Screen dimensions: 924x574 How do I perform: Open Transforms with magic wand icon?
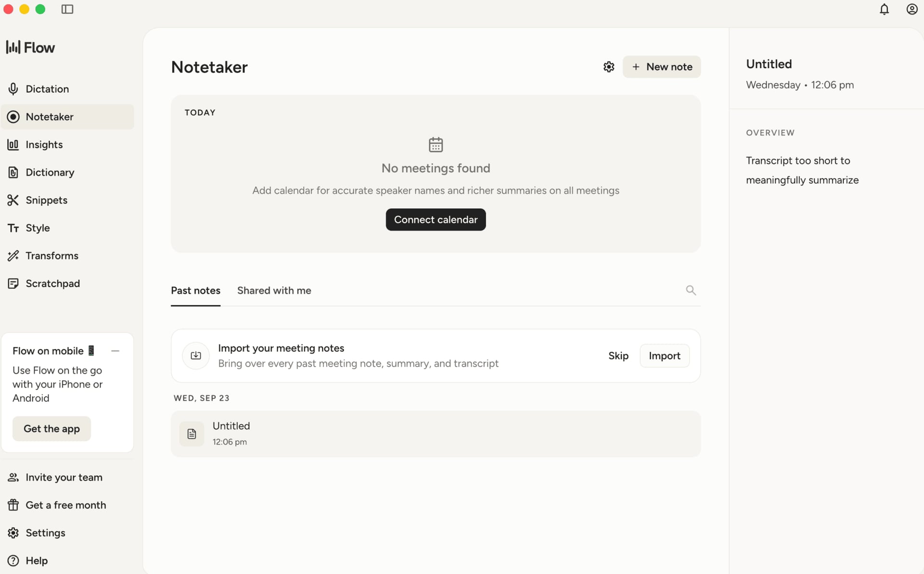pyautogui.click(x=67, y=256)
